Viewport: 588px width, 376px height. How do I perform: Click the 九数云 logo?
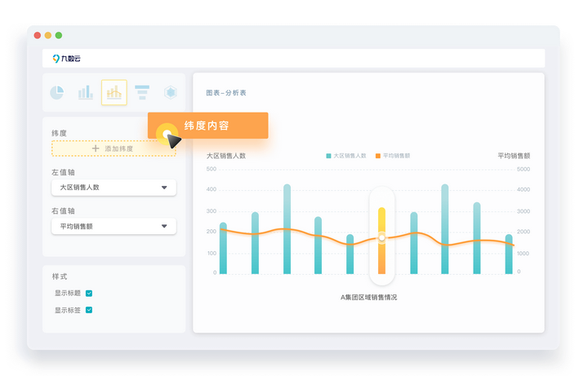[x=66, y=59]
